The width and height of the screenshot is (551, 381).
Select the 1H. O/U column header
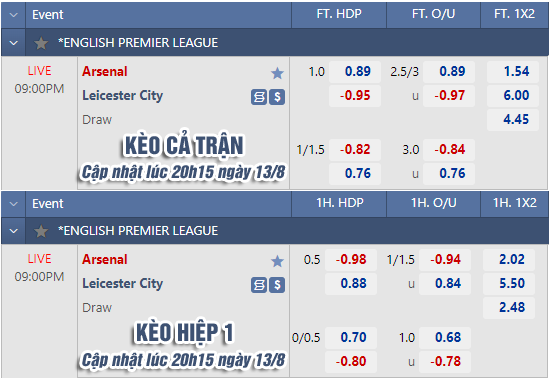click(x=434, y=203)
